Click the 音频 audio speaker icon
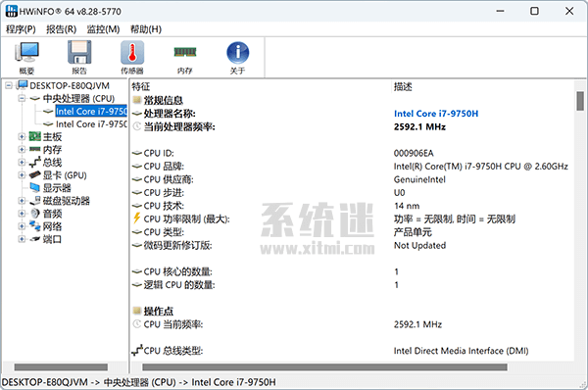Viewport: 588px width, 390px height. pos(35,214)
